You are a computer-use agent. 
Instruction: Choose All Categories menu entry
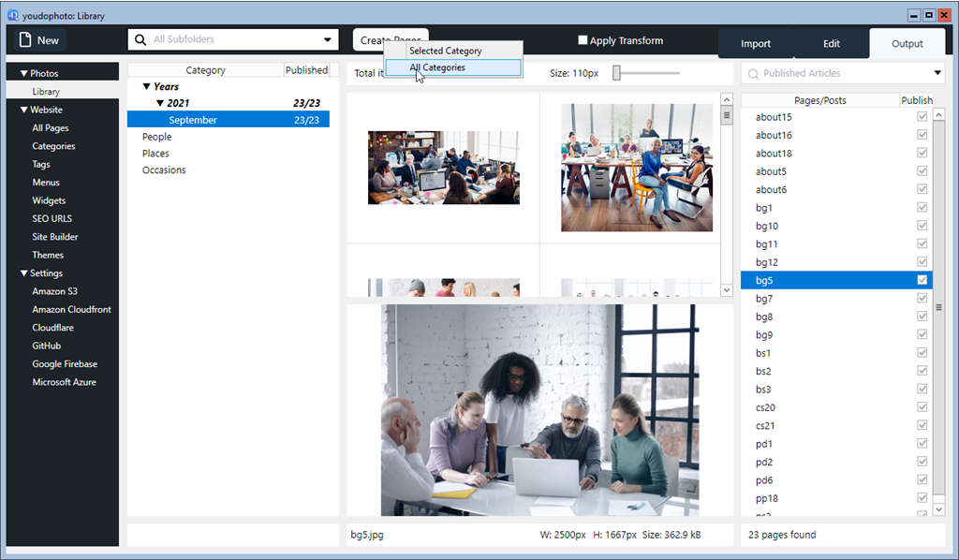[x=453, y=67]
